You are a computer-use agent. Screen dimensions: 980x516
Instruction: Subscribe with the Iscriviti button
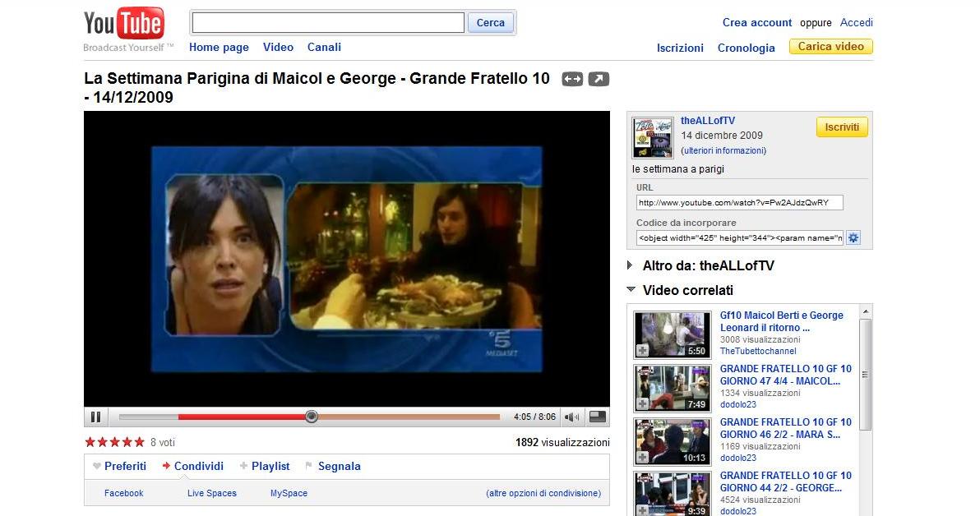(842, 127)
